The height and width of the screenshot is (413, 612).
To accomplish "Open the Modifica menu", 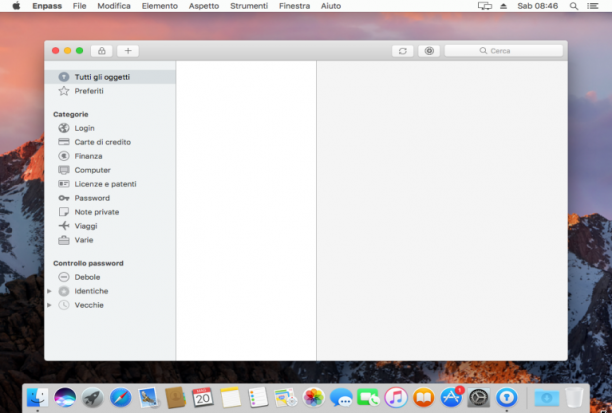I will (x=114, y=6).
